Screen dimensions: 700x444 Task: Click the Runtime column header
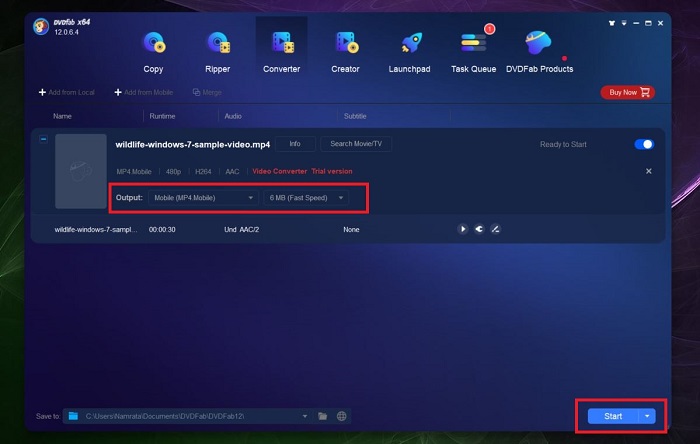pos(162,116)
